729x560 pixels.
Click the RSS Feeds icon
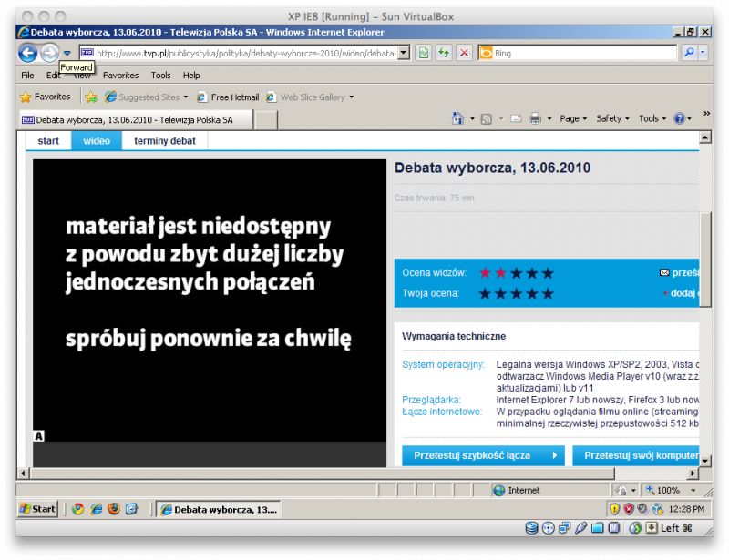click(x=487, y=119)
